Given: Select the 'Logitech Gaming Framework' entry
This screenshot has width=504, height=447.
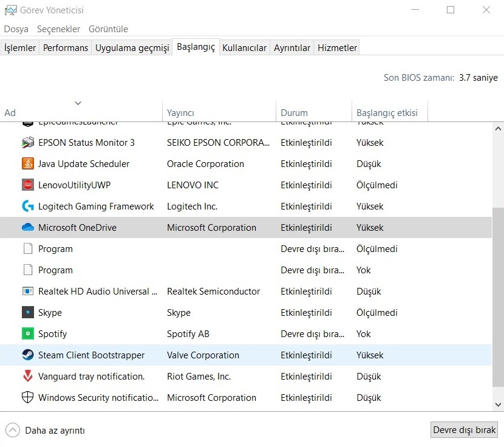Looking at the screenshot, I should 96,206.
